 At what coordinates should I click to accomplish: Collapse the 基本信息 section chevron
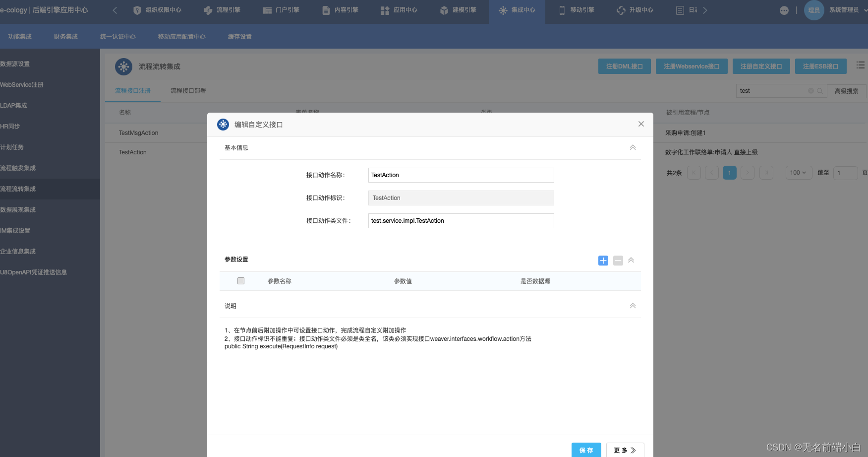point(633,147)
